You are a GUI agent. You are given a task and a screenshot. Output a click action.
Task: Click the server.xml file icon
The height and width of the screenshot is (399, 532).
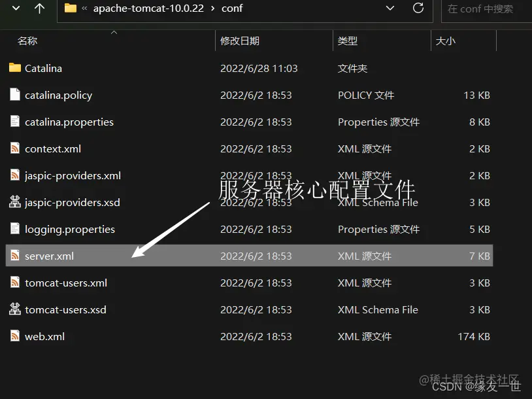tap(14, 256)
